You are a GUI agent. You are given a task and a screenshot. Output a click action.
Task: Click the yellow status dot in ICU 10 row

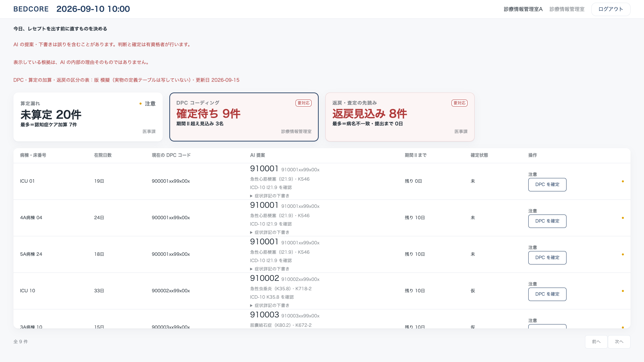(x=623, y=291)
